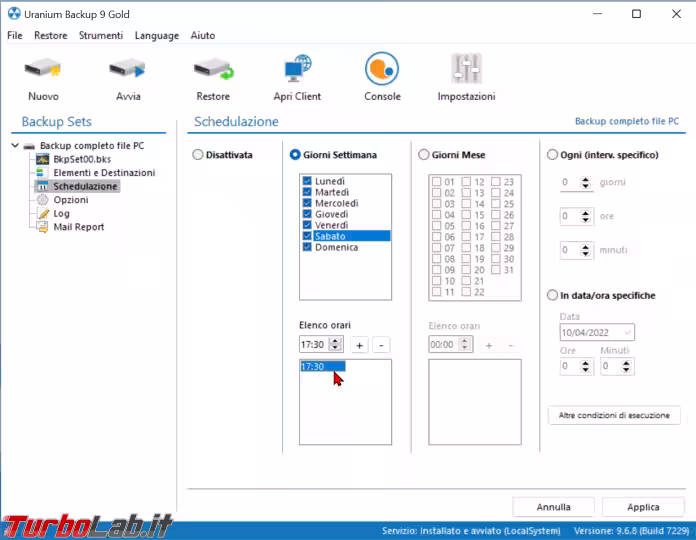Open the Apri Client toolbar icon
The width and height of the screenshot is (696, 540).
click(x=297, y=68)
